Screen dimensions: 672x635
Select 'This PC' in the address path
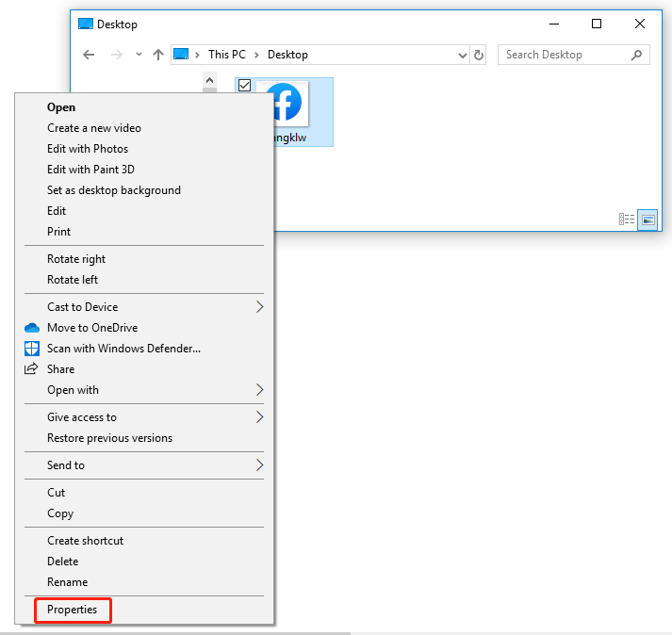pos(227,55)
